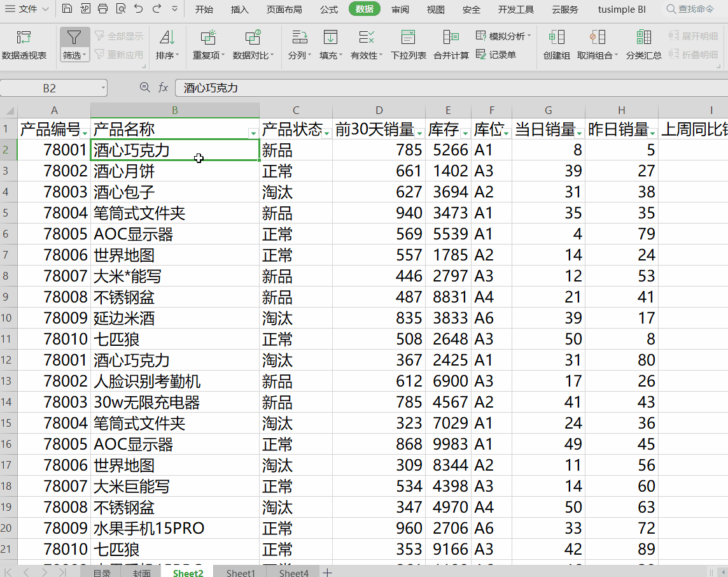Click the 分列 text-to-columns icon
Viewport: 728px width, 577px height.
tap(300, 37)
